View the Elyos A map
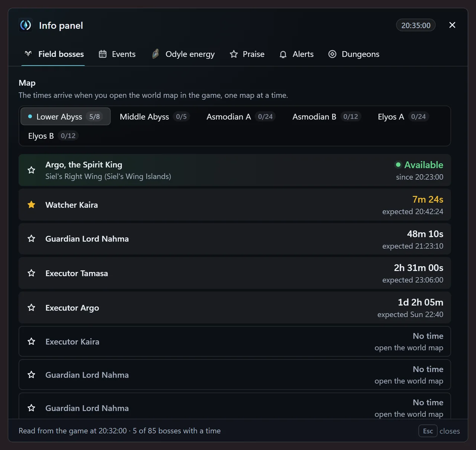 [x=403, y=117]
